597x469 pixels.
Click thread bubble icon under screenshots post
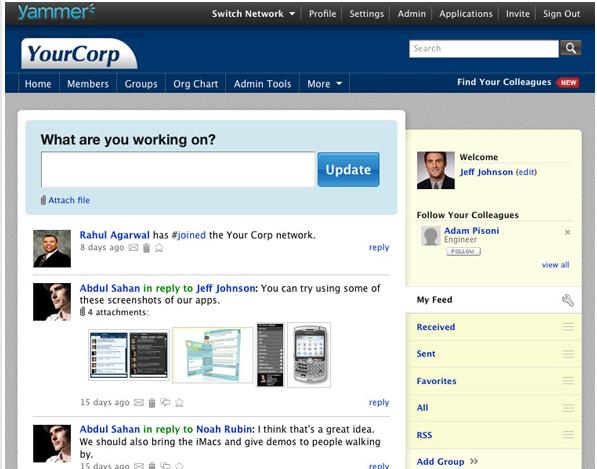point(165,402)
